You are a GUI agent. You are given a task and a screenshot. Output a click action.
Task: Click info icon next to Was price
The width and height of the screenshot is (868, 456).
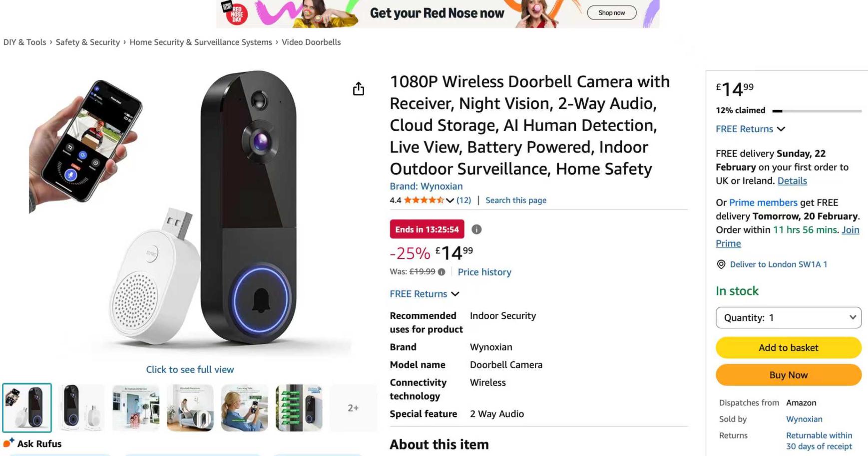[441, 272]
